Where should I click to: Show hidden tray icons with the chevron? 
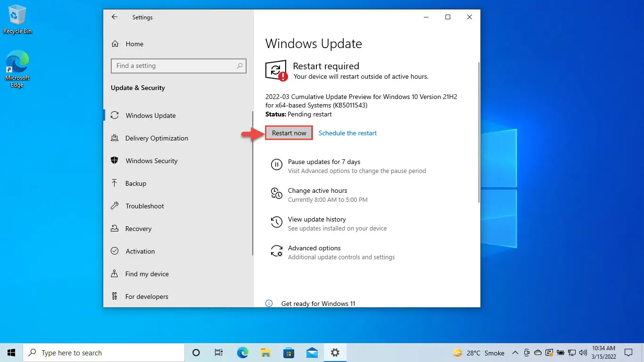click(x=515, y=353)
